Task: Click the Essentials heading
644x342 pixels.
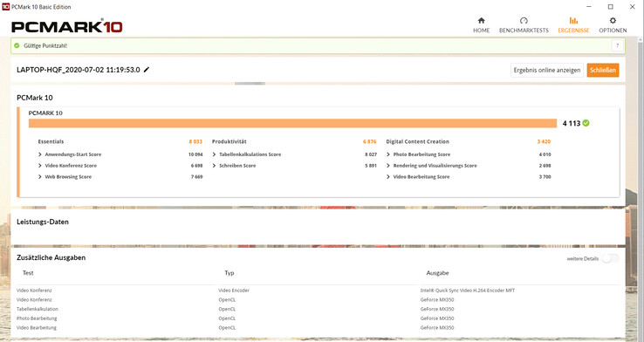Action: tap(51, 141)
